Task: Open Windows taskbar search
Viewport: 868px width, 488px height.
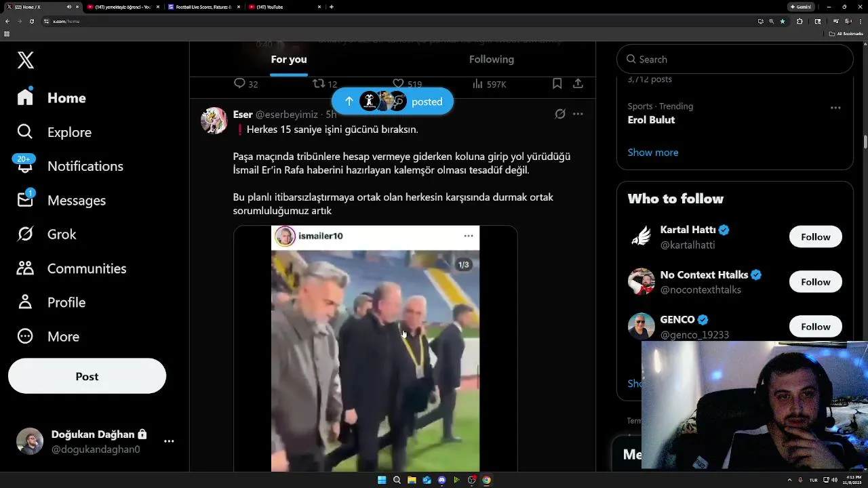Action: [397, 480]
